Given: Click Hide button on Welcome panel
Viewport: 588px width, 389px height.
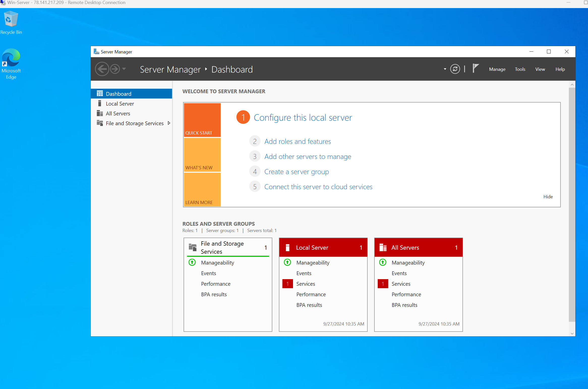Looking at the screenshot, I should pyautogui.click(x=548, y=197).
